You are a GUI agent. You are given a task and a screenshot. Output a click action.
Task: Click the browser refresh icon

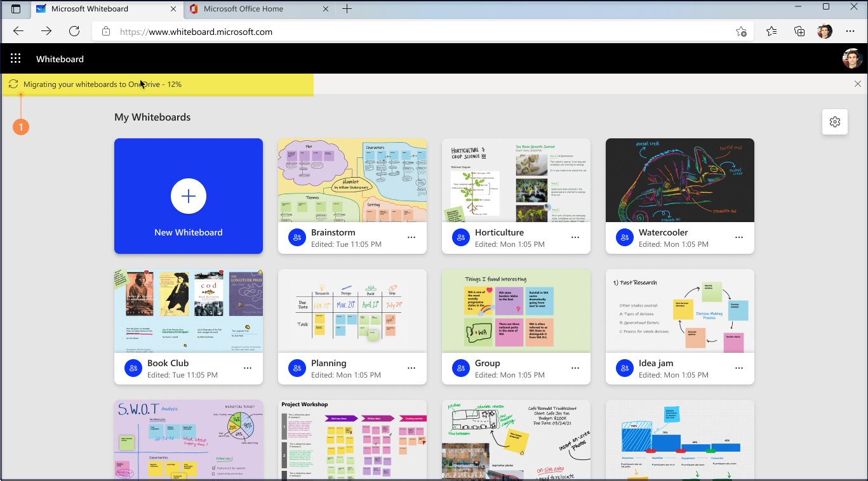[74, 32]
